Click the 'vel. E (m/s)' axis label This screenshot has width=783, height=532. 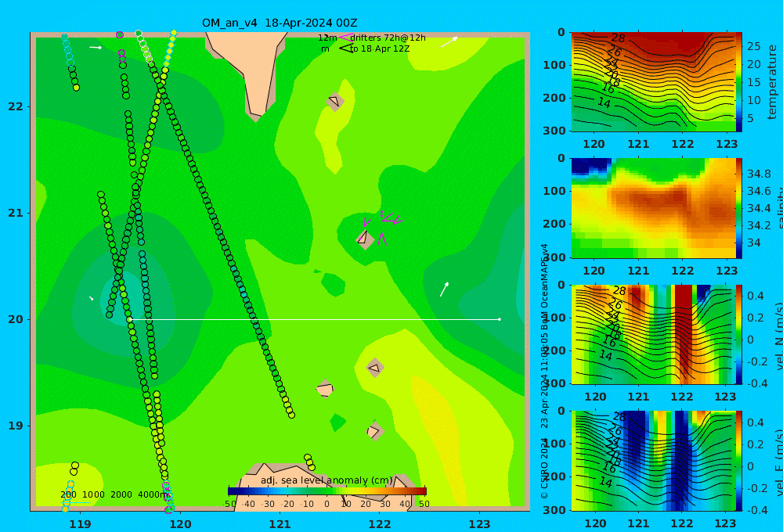778,462
